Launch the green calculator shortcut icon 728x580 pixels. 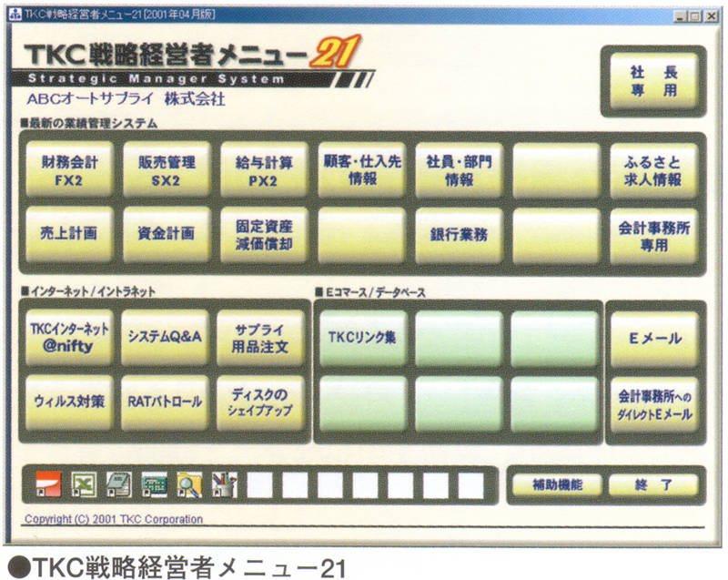click(154, 484)
